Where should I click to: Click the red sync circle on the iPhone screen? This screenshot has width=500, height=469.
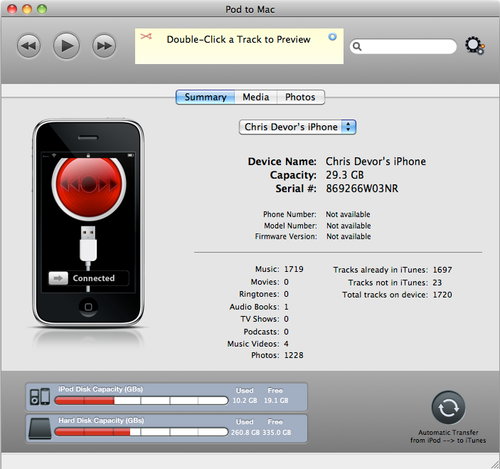click(x=89, y=184)
